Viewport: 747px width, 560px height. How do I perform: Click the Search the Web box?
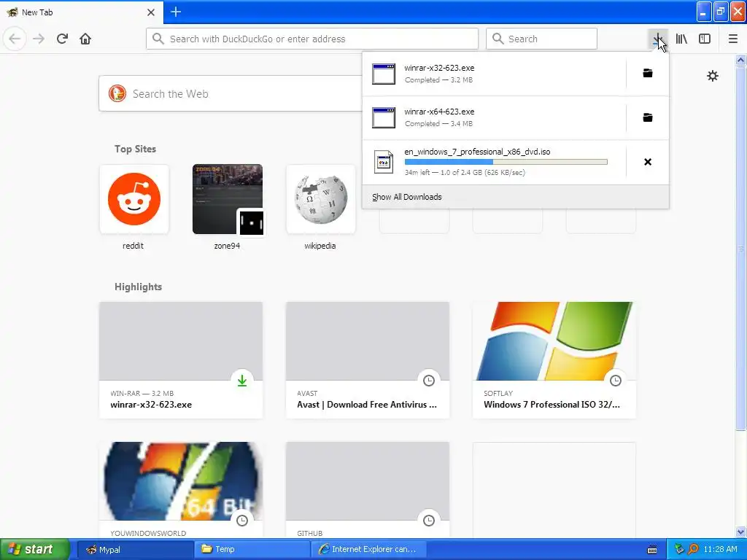point(231,94)
